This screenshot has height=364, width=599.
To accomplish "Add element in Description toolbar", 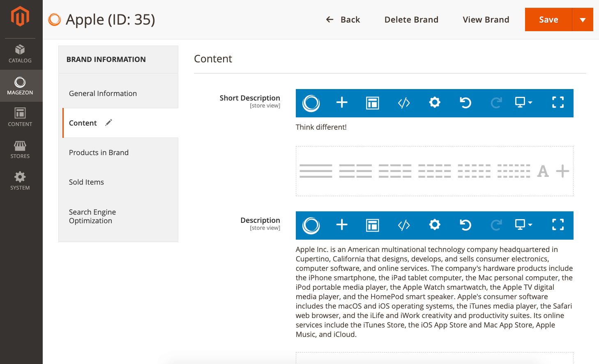I will click(x=342, y=225).
